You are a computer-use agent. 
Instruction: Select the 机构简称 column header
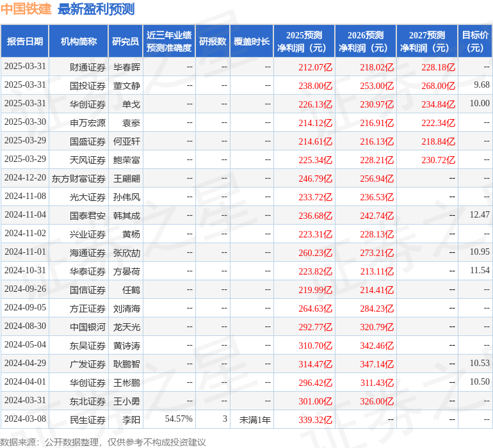tap(79, 41)
